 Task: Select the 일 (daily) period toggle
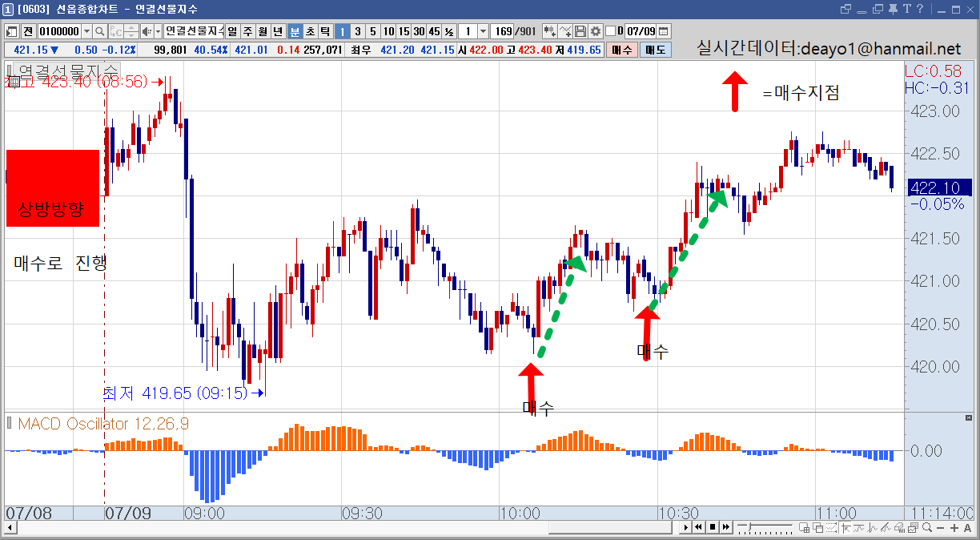tap(232, 31)
